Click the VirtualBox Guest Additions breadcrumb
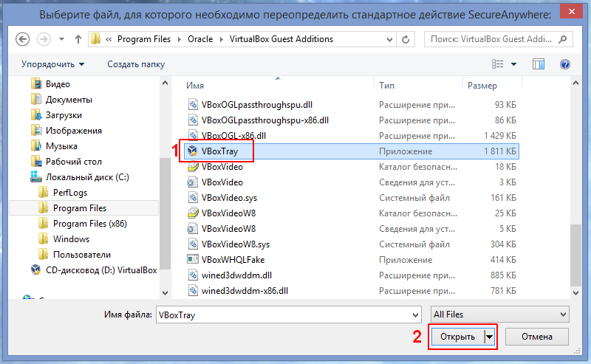 (281, 39)
